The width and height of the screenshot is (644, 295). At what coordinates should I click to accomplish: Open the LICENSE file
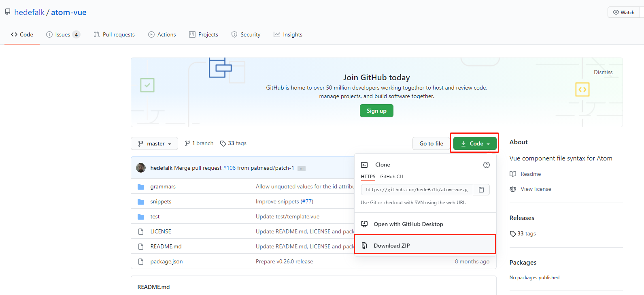pyautogui.click(x=161, y=231)
